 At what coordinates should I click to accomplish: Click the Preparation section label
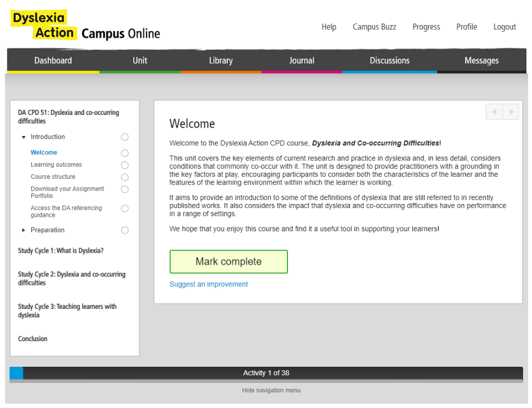(47, 230)
